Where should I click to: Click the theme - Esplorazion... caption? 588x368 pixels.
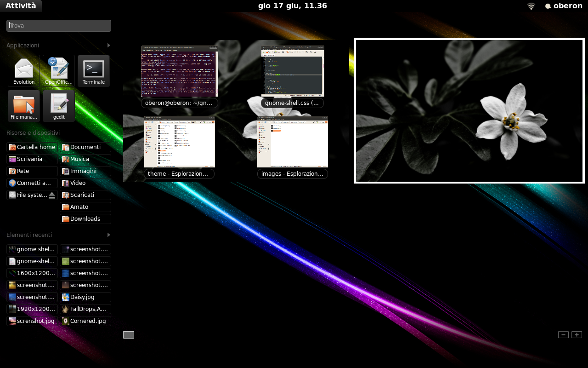coord(179,174)
